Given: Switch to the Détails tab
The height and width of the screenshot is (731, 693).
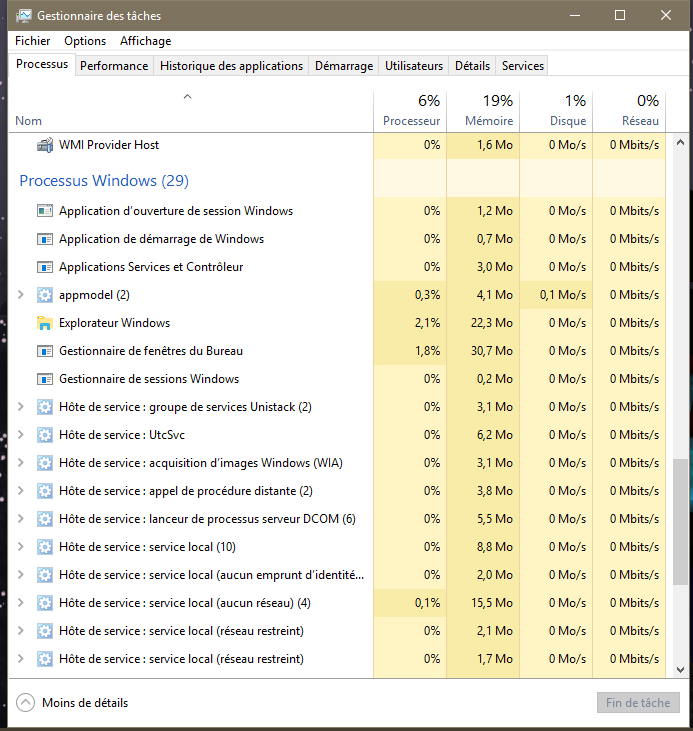Looking at the screenshot, I should (472, 66).
